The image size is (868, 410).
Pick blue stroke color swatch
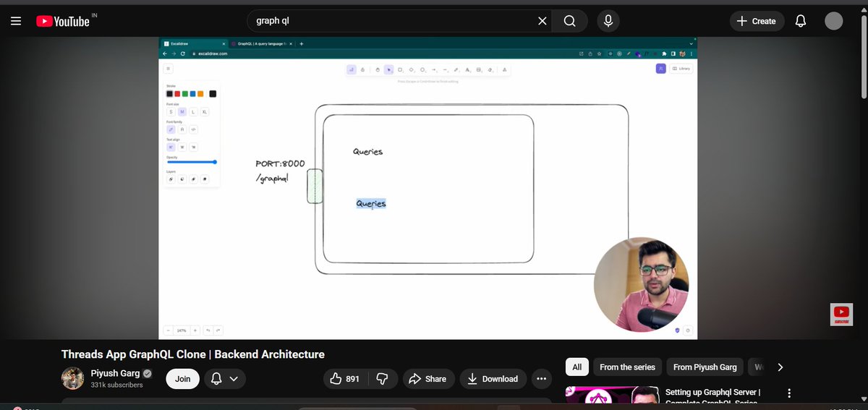[x=192, y=94]
